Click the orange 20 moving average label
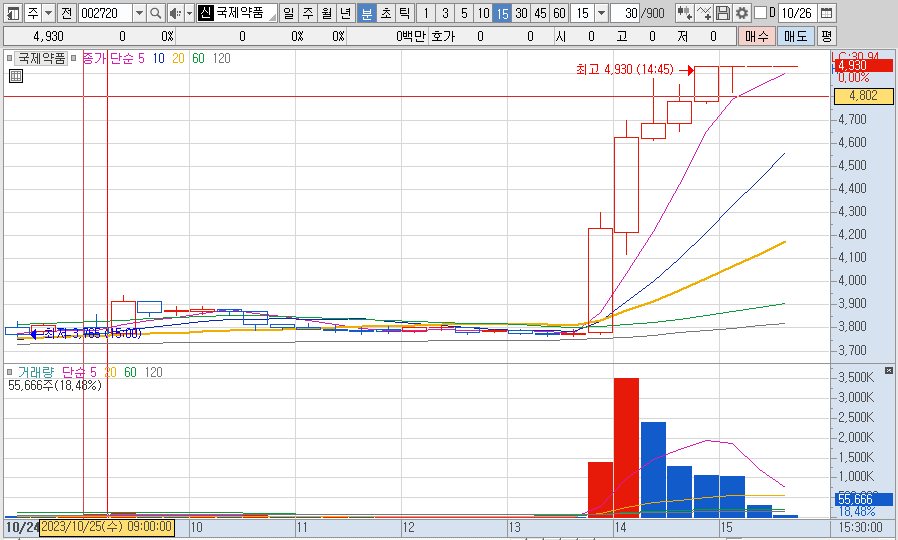898x540 pixels. coord(178,58)
